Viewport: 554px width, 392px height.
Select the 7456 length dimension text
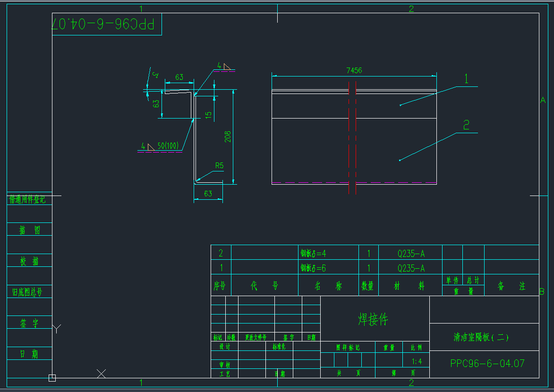click(x=354, y=70)
